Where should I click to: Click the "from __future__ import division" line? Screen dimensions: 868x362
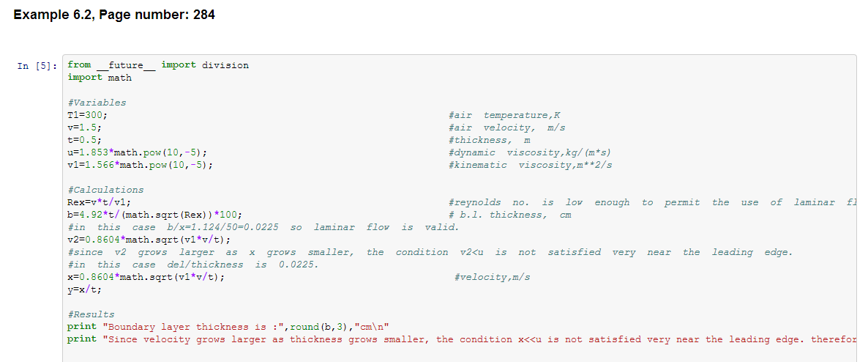[157, 65]
